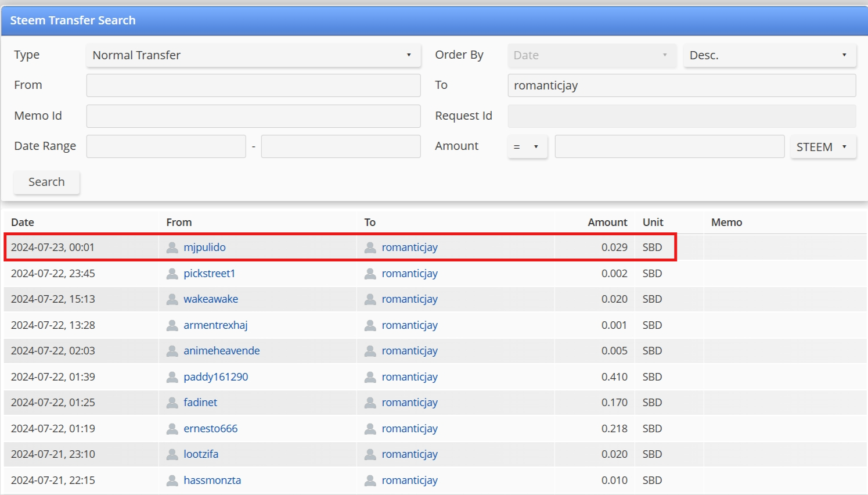868x495 pixels.
Task: Click the From column header
Action: click(179, 223)
